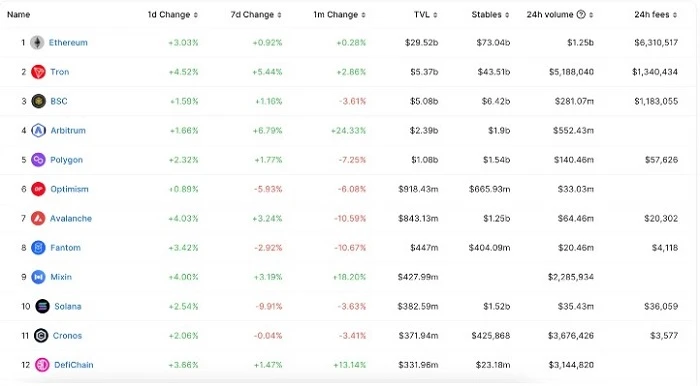Sort the table by 1m Change

(339, 15)
